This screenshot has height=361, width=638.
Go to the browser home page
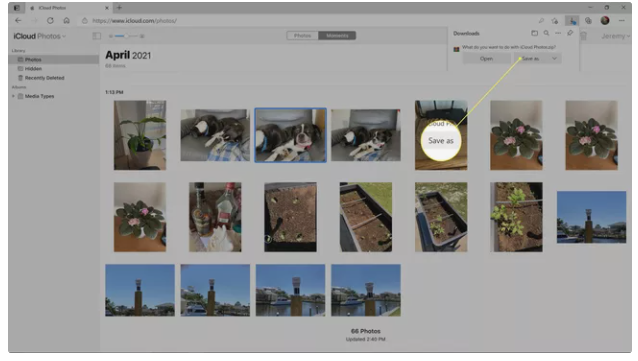[x=66, y=21]
